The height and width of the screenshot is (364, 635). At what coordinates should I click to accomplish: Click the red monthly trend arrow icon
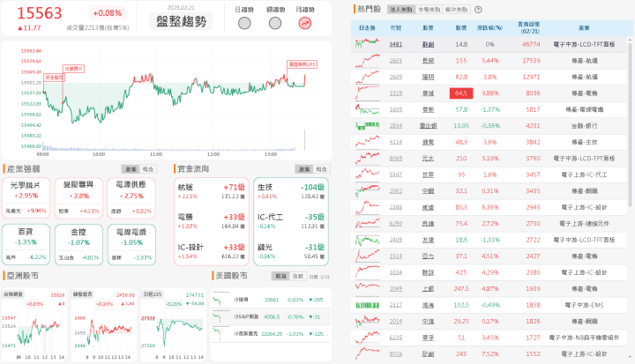(x=305, y=24)
